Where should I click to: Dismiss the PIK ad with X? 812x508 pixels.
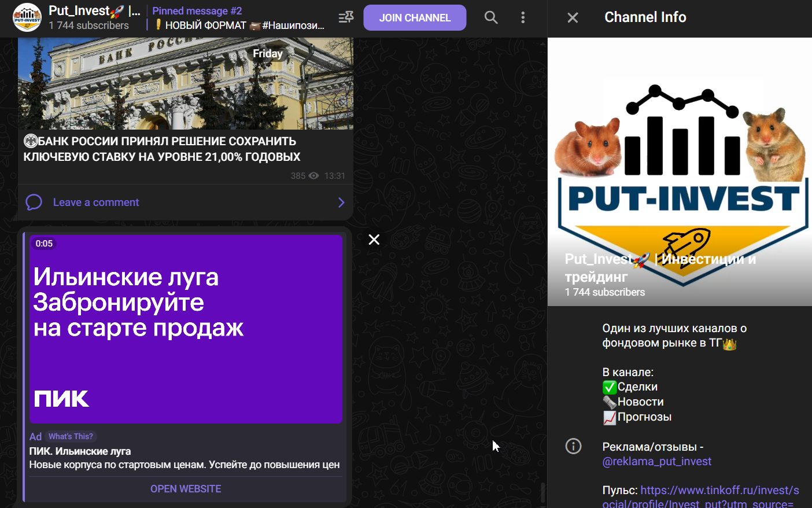point(374,240)
